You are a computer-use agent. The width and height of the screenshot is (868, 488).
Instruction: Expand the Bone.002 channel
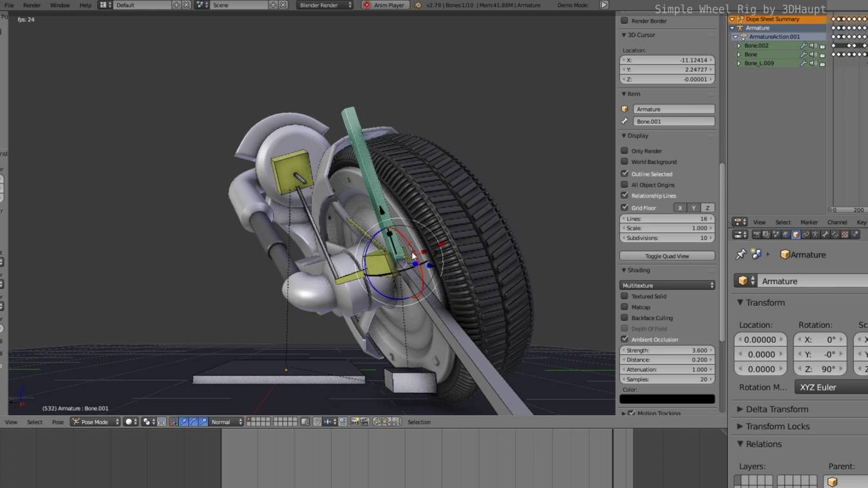(x=739, y=45)
